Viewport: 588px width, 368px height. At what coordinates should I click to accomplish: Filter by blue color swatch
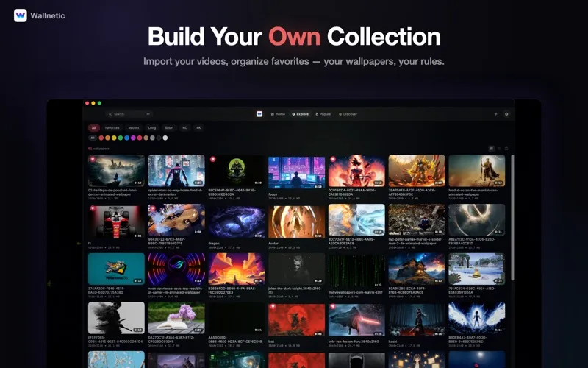[x=126, y=138]
